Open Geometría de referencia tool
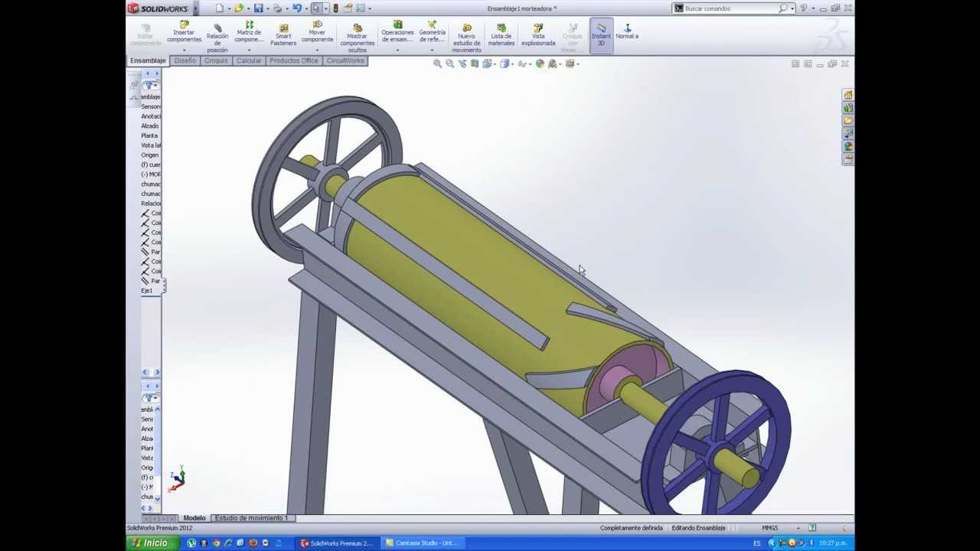 pos(432,32)
